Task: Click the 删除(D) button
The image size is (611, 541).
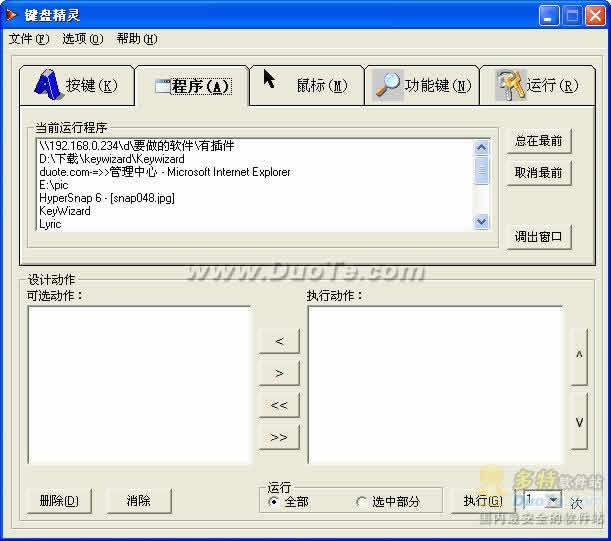Action: [59, 501]
